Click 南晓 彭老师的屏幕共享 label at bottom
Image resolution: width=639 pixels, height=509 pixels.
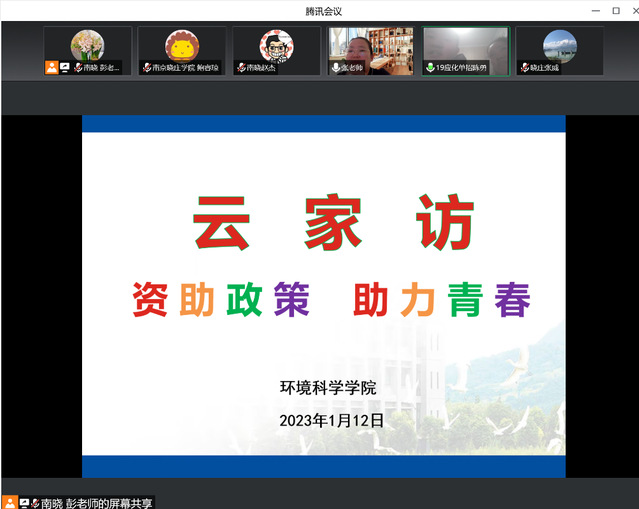tap(96, 502)
